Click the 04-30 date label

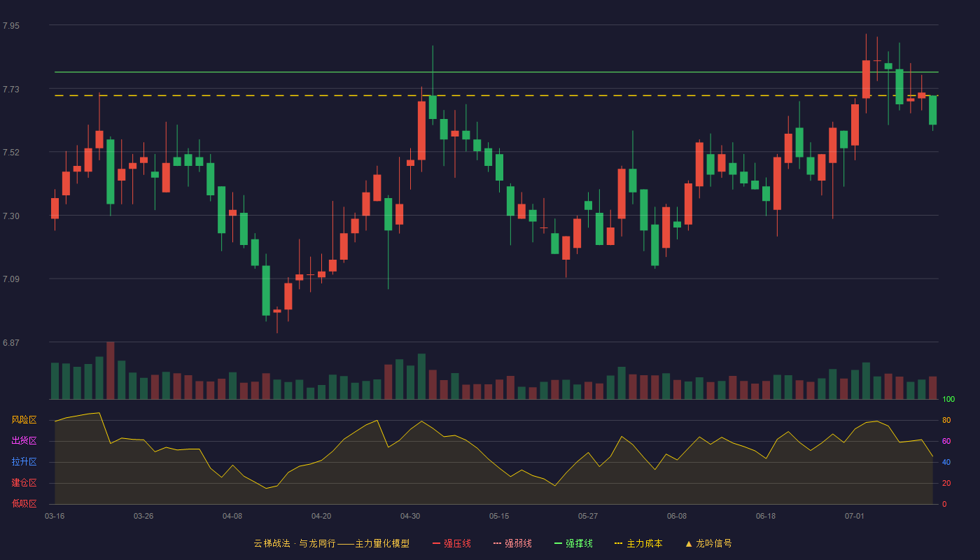point(410,516)
